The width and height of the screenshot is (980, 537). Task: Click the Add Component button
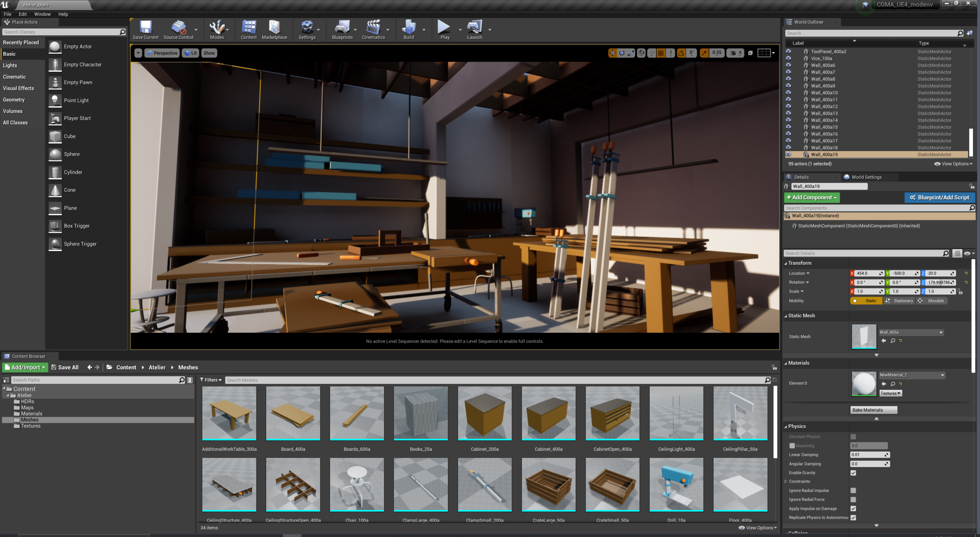(x=811, y=198)
